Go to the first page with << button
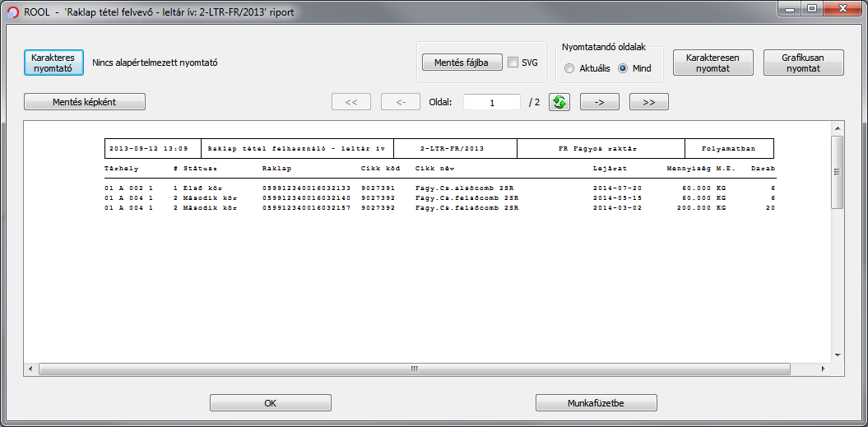The height and width of the screenshot is (427, 868). click(x=351, y=102)
